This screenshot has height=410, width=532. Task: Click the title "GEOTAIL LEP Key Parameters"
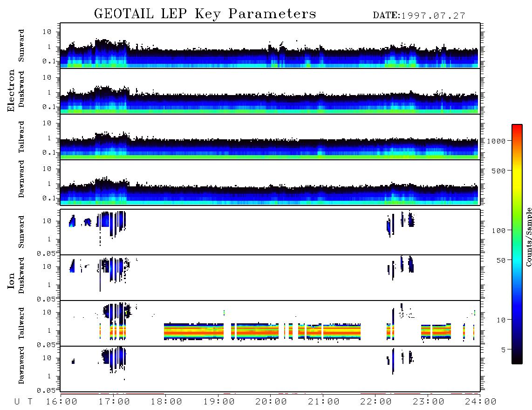[205, 14]
